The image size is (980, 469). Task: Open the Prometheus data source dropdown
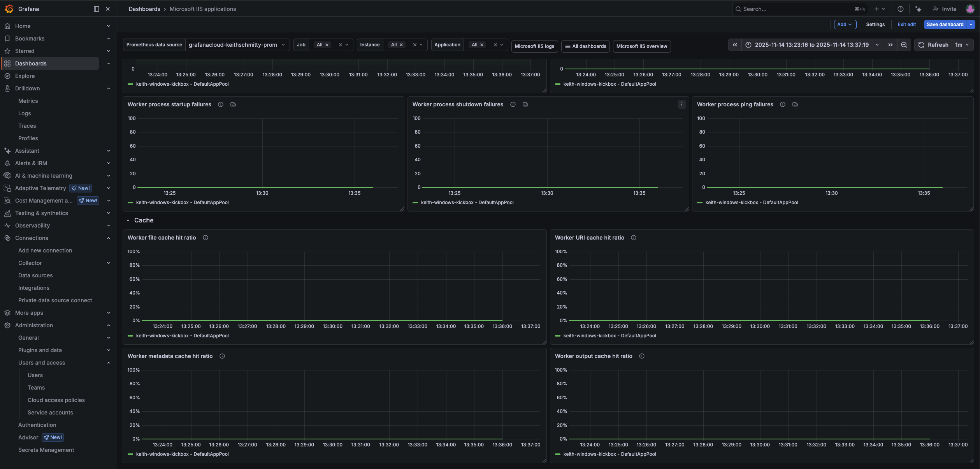[237, 45]
